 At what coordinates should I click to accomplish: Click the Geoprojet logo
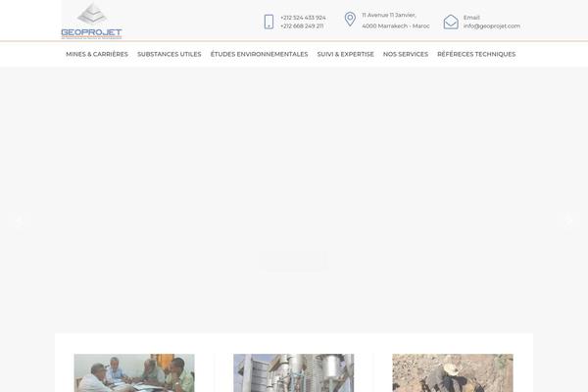pyautogui.click(x=91, y=21)
